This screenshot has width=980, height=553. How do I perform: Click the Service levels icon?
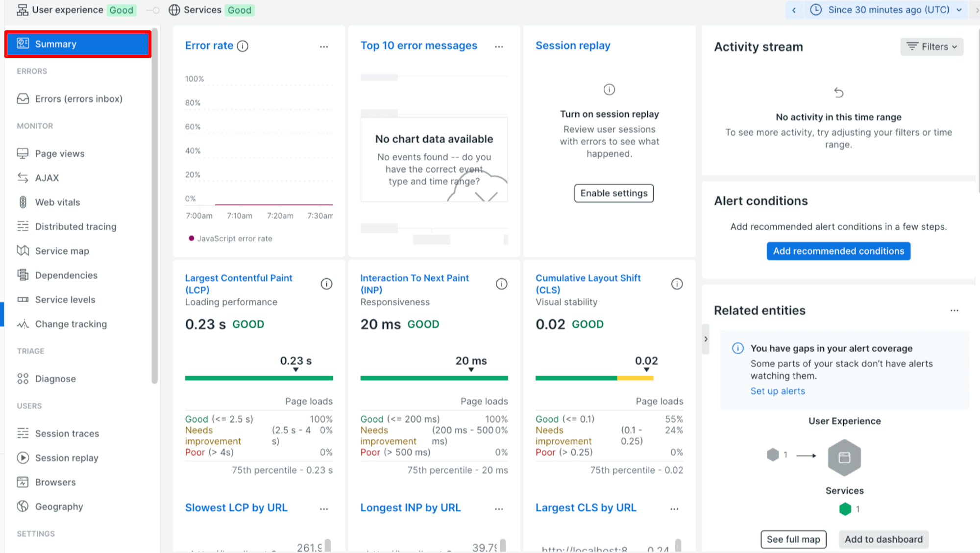click(23, 300)
